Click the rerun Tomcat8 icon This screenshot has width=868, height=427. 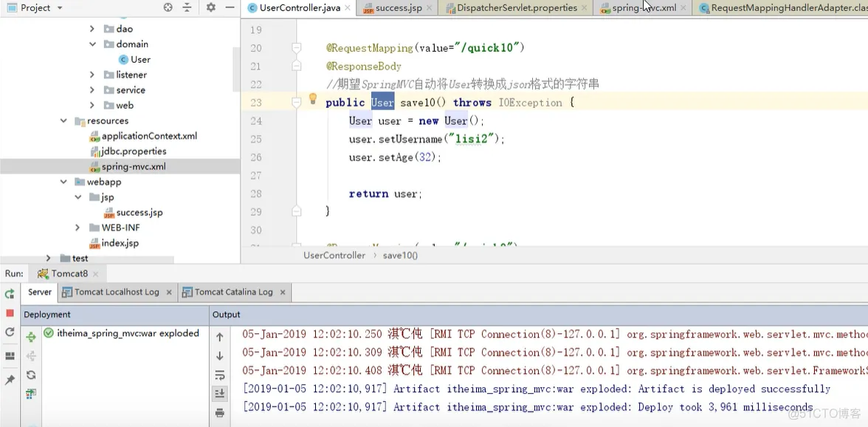coord(9,294)
